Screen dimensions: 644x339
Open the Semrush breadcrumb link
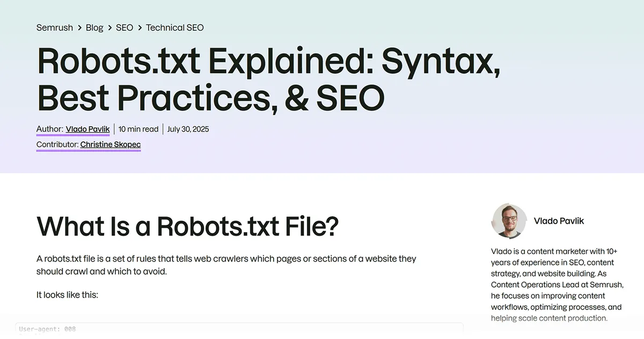point(55,27)
